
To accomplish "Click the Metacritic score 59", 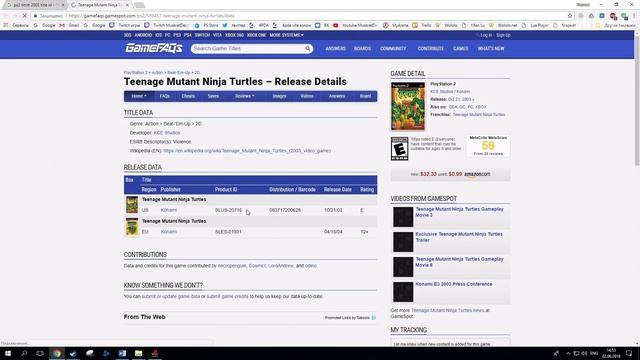I will pos(488,146).
